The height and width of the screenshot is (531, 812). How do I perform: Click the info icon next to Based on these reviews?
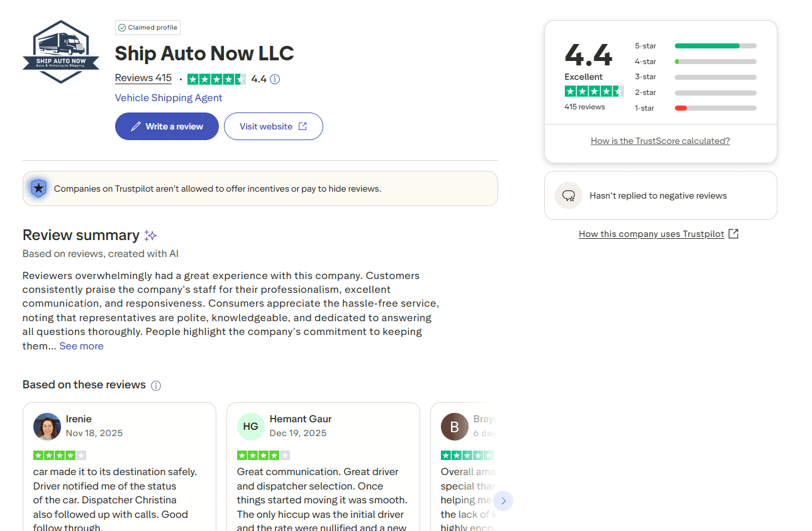point(156,386)
